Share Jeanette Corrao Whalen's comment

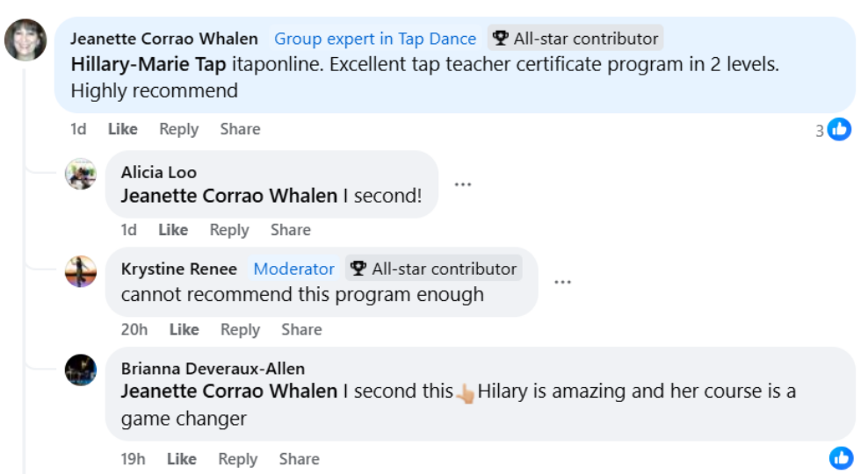point(240,129)
